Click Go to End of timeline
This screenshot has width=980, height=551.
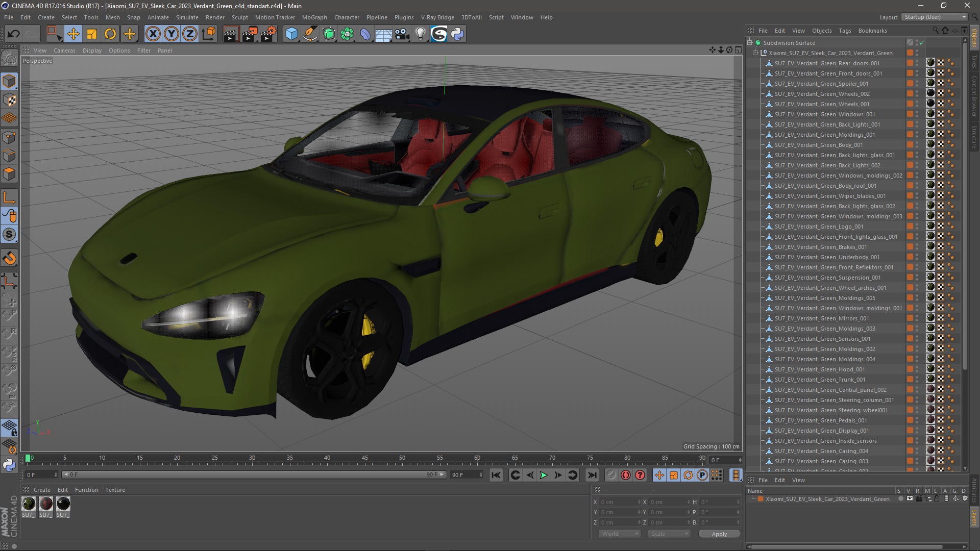click(x=592, y=475)
